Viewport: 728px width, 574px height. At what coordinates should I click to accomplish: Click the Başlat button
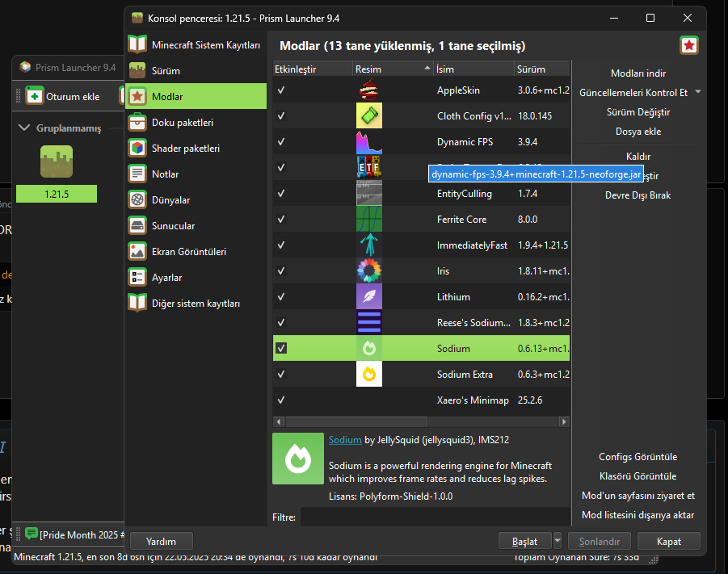coord(524,541)
